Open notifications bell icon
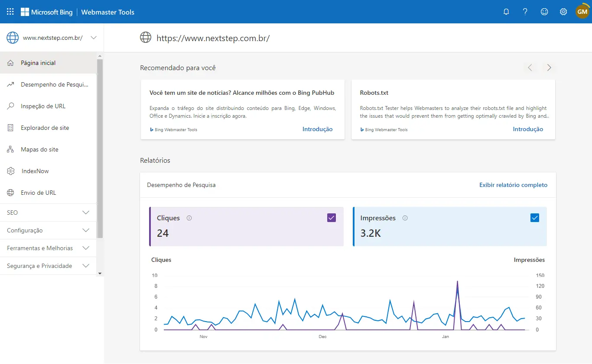This screenshot has width=592, height=364. (506, 12)
